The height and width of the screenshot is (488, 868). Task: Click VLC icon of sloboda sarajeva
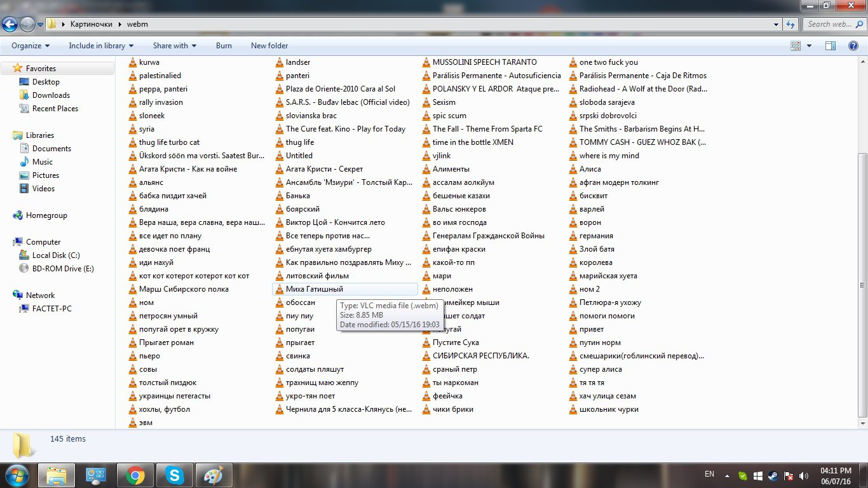573,102
